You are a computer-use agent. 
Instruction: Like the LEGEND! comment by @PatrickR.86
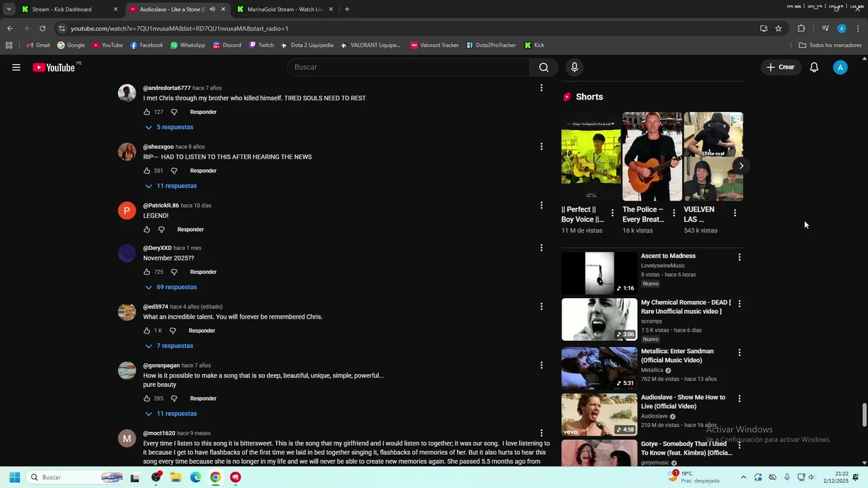[x=146, y=229]
